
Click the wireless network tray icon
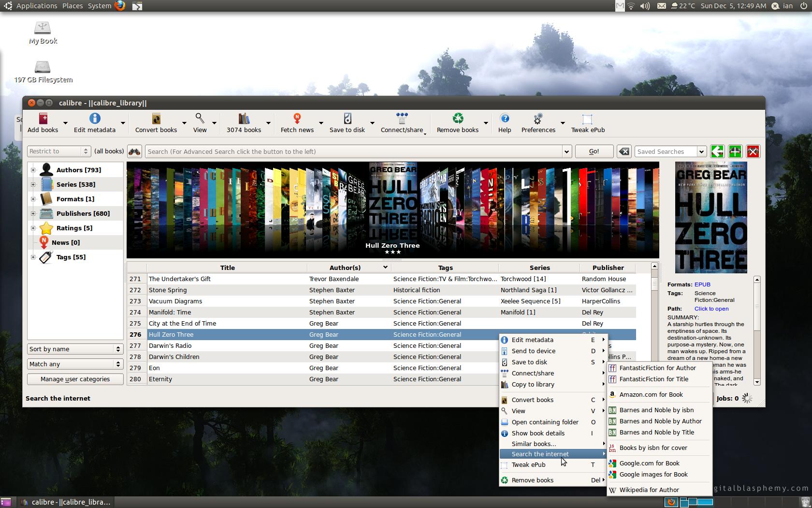point(631,6)
